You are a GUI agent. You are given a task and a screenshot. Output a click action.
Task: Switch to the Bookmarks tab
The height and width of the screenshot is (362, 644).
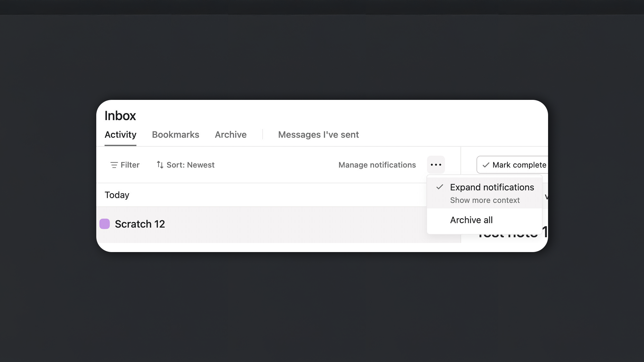tap(175, 135)
